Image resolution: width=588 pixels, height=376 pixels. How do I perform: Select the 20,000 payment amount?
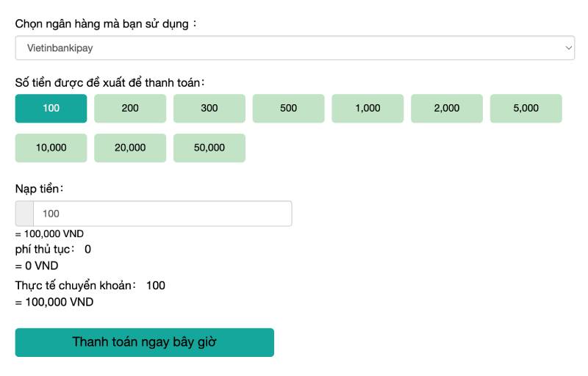[130, 148]
